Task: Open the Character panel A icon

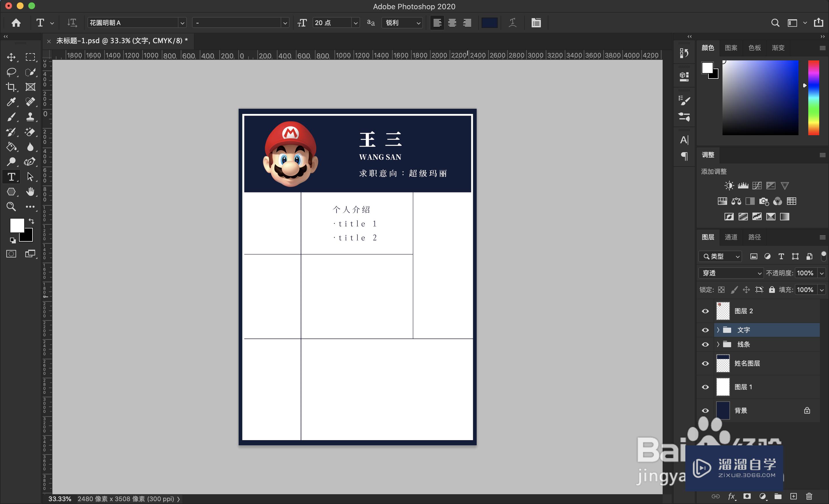Action: coord(684,140)
